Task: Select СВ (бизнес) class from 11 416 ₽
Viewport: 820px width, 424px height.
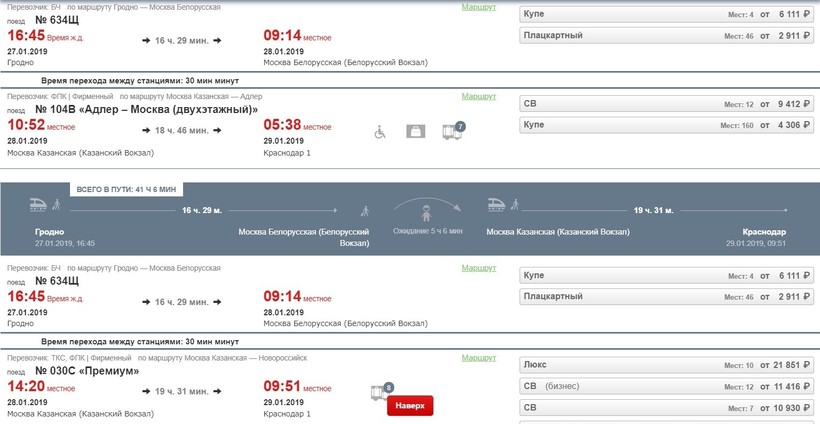Action: pos(666,386)
